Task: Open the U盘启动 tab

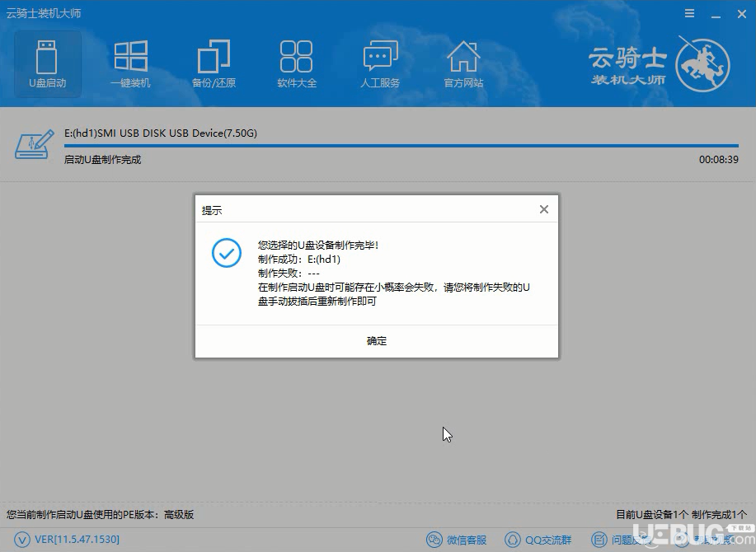Action: click(47, 64)
